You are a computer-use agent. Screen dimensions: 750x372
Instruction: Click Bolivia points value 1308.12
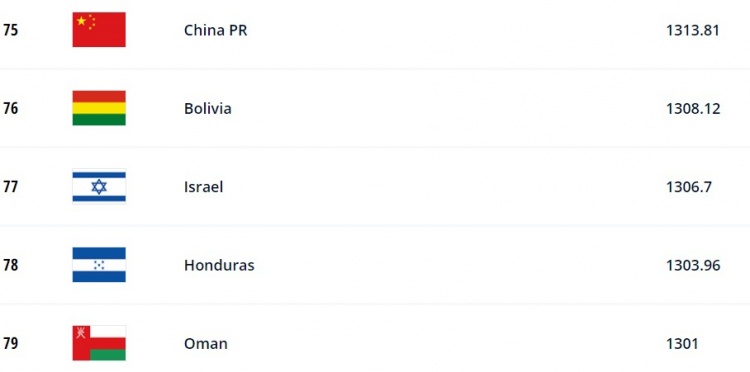693,109
